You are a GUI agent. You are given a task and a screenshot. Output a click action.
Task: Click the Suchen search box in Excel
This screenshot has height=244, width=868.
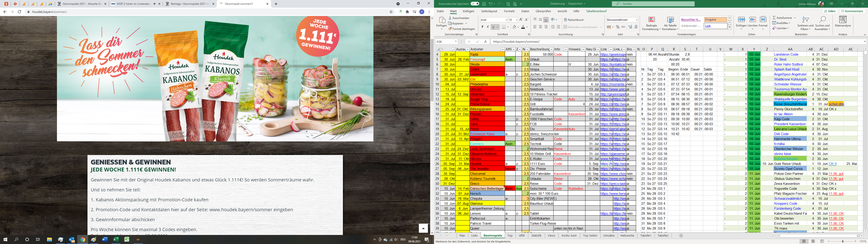(653, 4)
